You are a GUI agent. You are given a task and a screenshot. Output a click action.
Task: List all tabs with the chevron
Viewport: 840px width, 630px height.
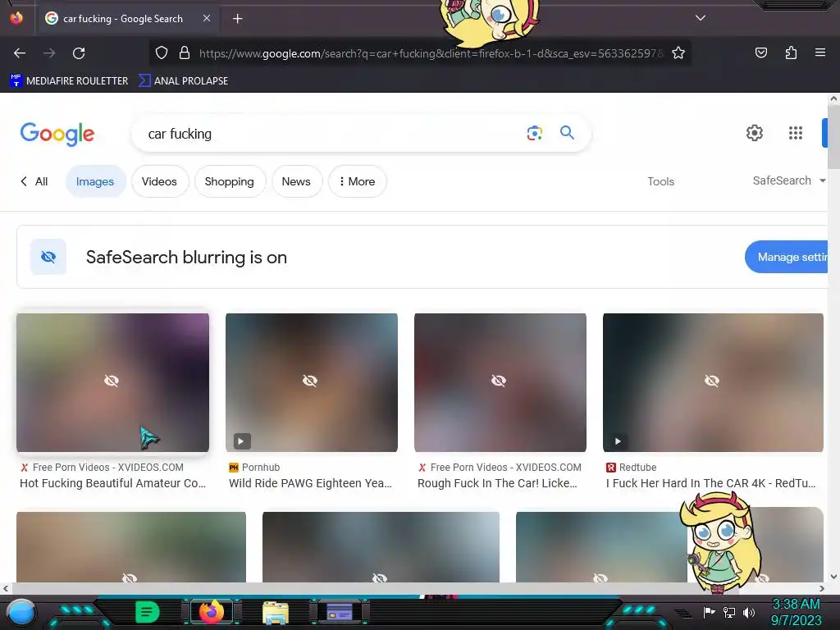(701, 18)
